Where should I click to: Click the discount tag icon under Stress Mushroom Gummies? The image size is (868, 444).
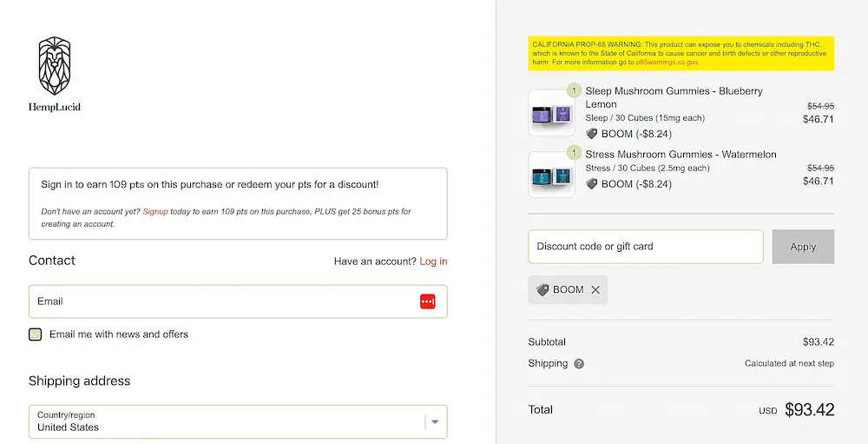coord(592,184)
